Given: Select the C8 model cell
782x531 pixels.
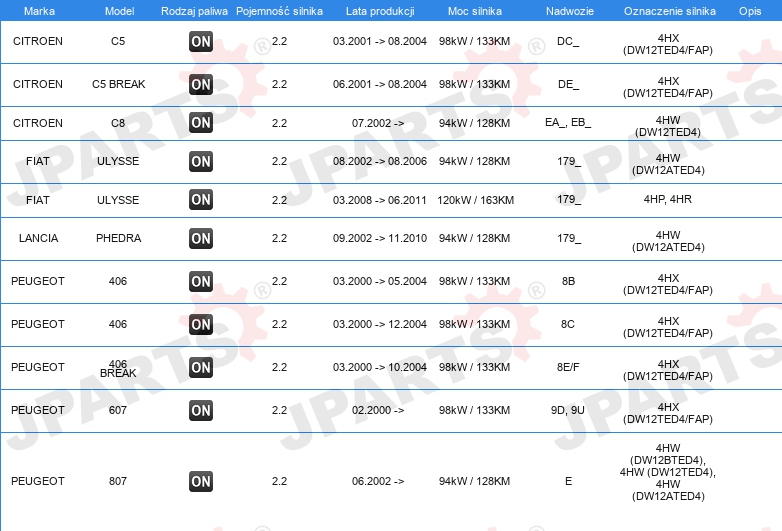Looking at the screenshot, I should pos(118,123).
